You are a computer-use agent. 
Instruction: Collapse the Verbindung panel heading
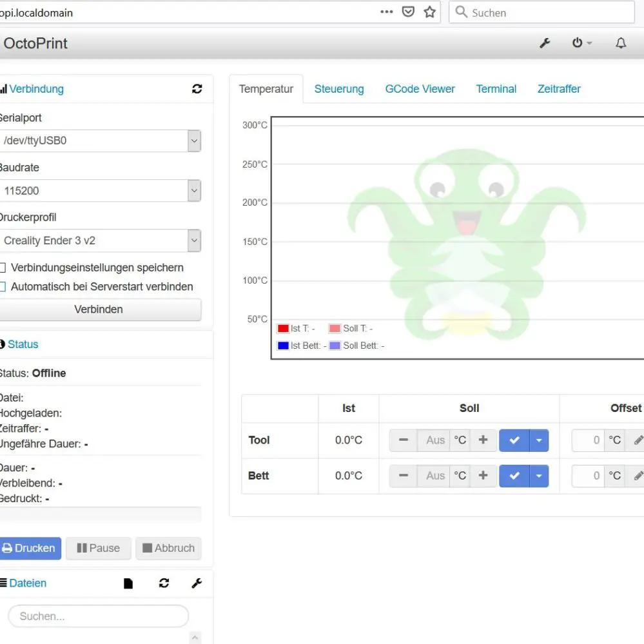point(36,89)
